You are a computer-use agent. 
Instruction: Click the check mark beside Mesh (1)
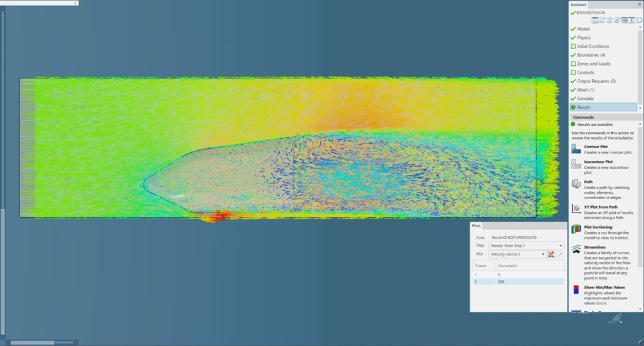point(573,89)
